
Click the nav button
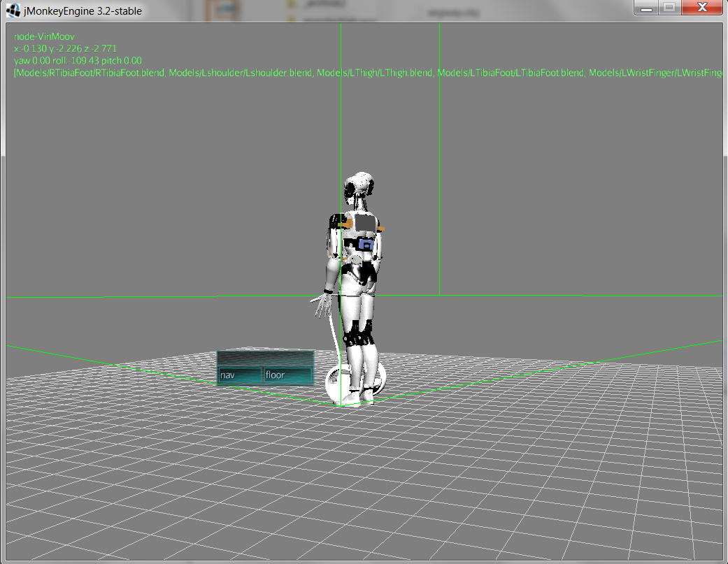coord(239,375)
